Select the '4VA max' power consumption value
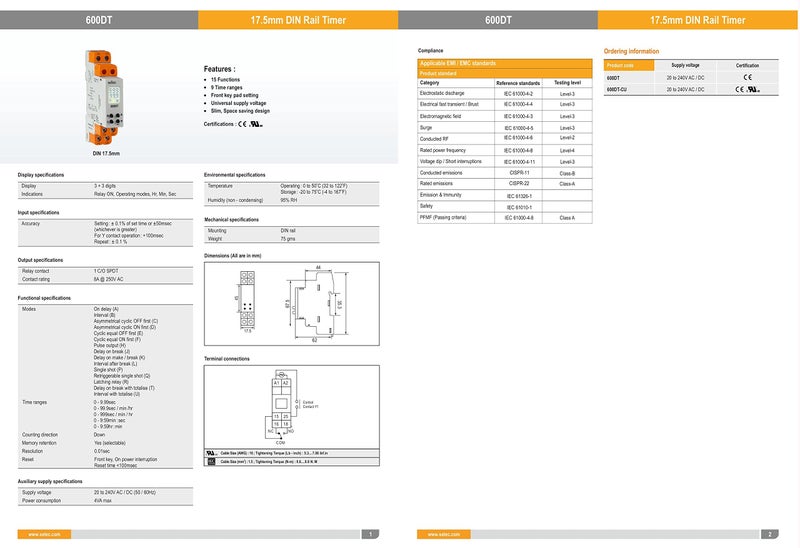The image size is (800, 548). 103,501
